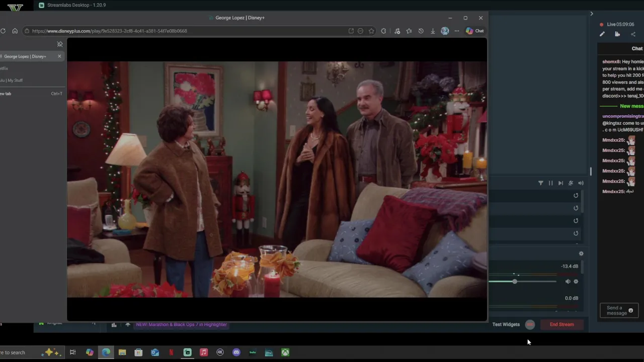Screen dimensions: 644x362
Task: Skip alert in recent events
Action: [x=560, y=183]
